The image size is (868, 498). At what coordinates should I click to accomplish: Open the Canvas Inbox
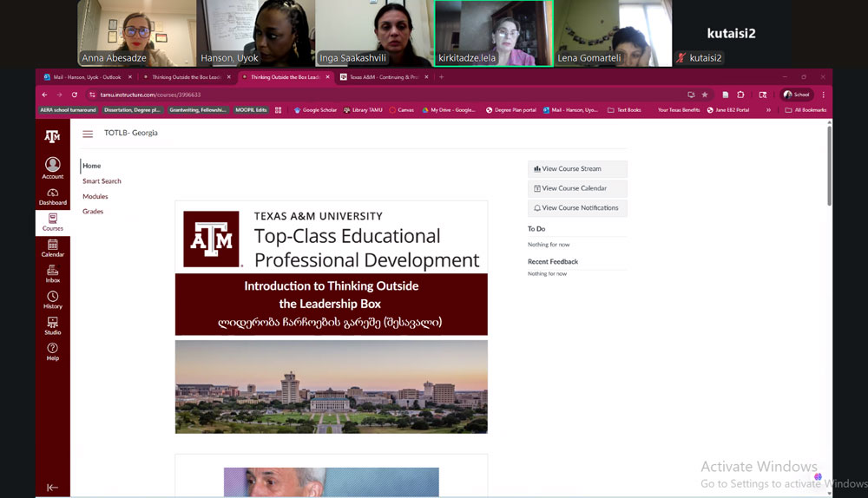[53, 274]
